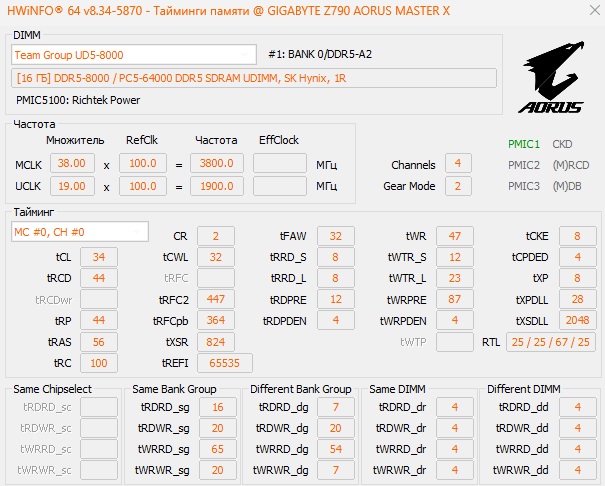Click the empty tRDRD_sc field

click(x=99, y=407)
